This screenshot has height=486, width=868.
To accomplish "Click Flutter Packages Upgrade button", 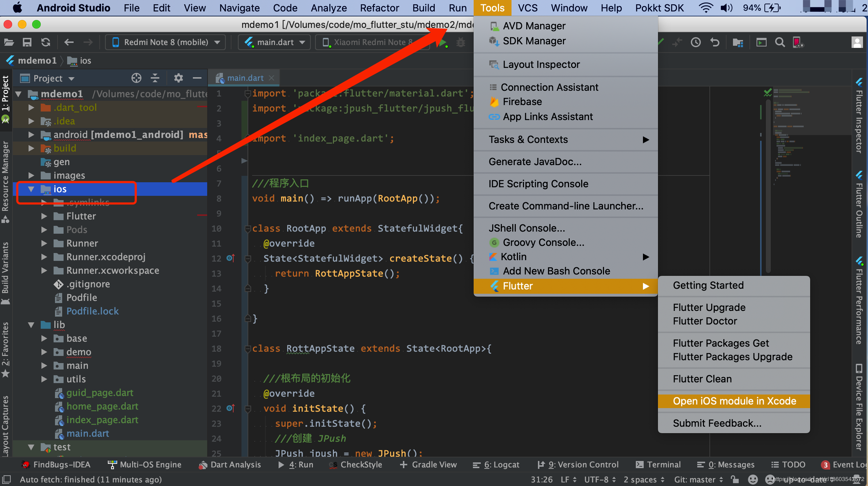I will pyautogui.click(x=732, y=357).
